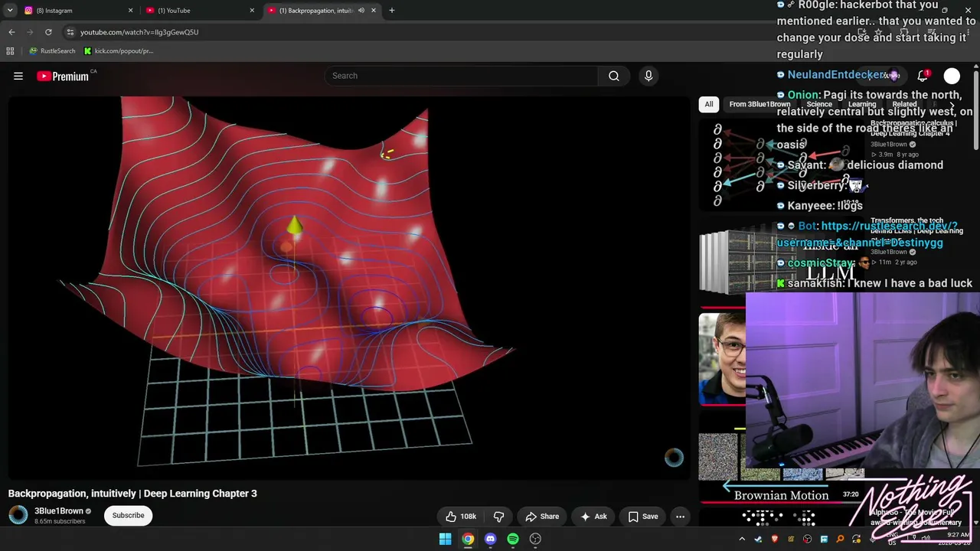The height and width of the screenshot is (551, 980).
Task: Like the video showing 108k
Action: coord(461,517)
